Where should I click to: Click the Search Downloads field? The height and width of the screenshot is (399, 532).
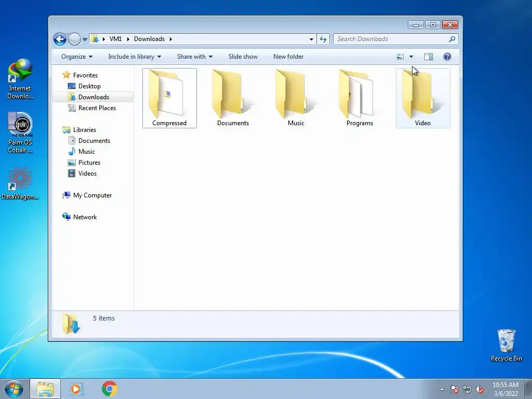coord(395,39)
